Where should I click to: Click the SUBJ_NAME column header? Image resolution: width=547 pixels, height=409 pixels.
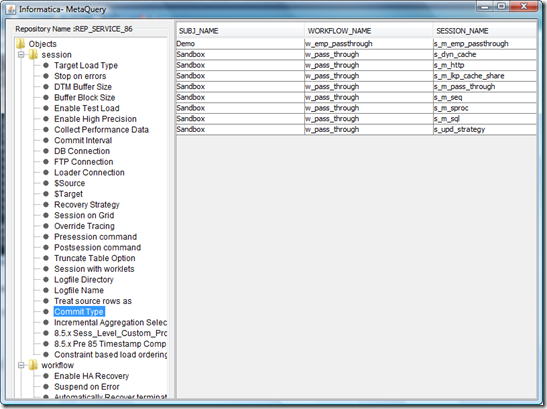pos(240,31)
